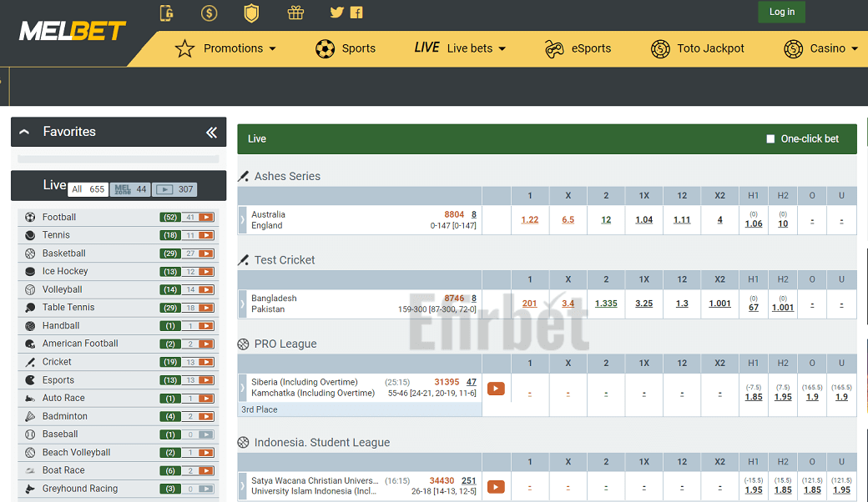Click the American Football video stream icon
Image resolution: width=868 pixels, height=502 pixels.
point(206,344)
